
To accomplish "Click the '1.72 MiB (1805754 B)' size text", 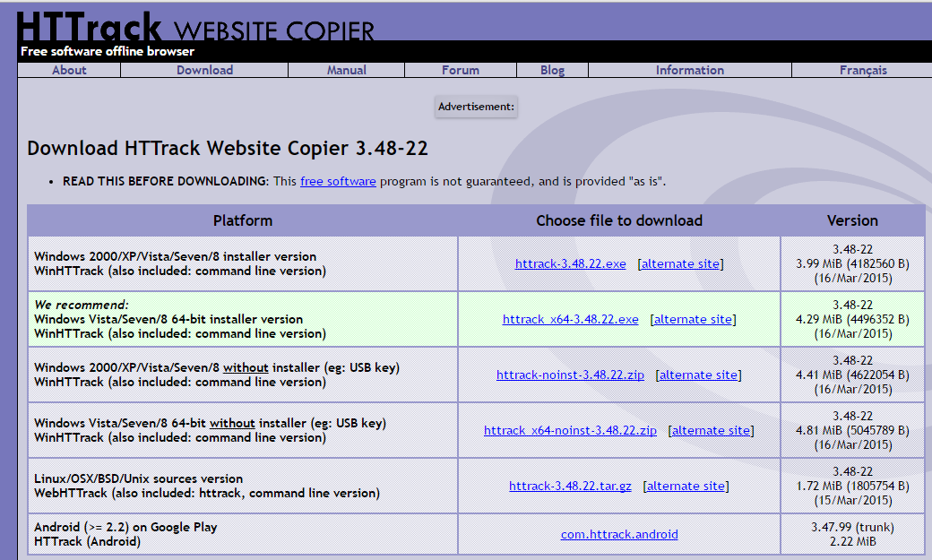I will pyautogui.click(x=852, y=487).
